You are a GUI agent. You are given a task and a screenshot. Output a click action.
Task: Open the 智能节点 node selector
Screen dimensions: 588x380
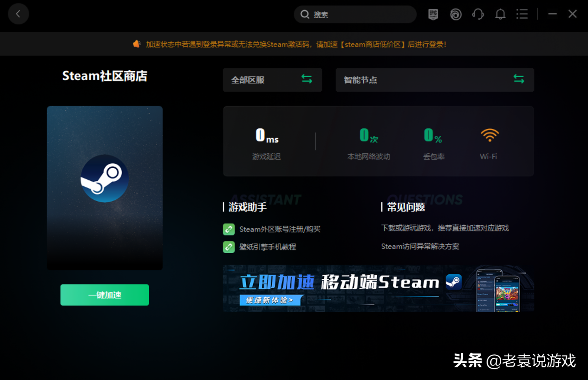point(435,80)
